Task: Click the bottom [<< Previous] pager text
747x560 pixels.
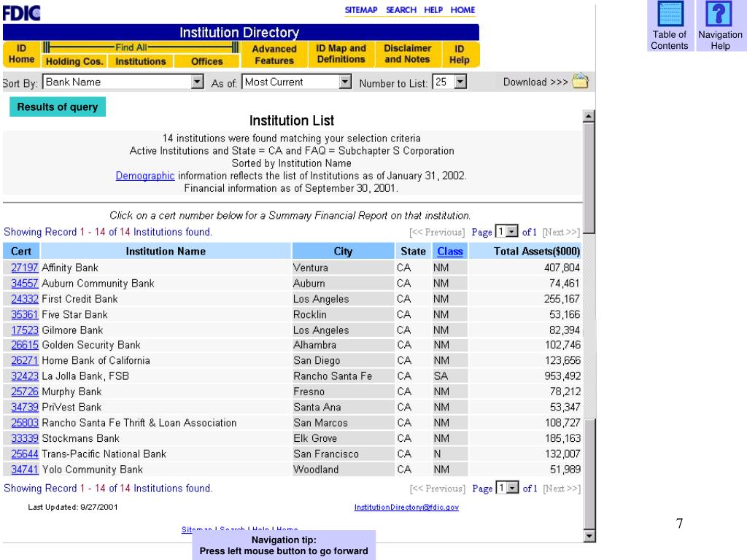Action: coord(438,489)
